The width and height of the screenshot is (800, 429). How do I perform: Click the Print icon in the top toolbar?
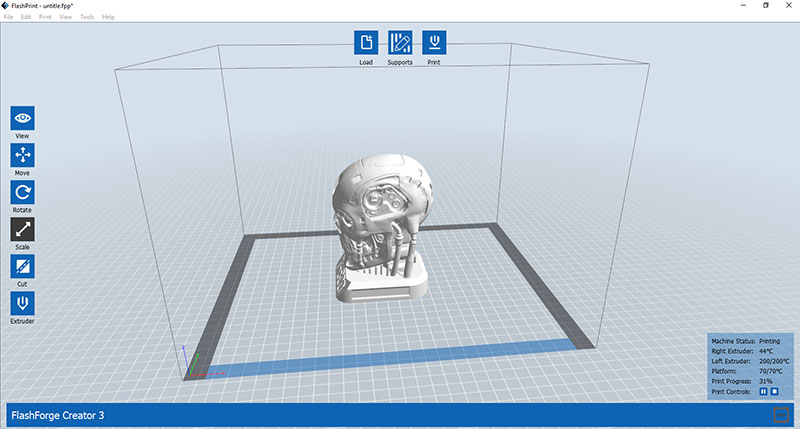pyautogui.click(x=434, y=42)
